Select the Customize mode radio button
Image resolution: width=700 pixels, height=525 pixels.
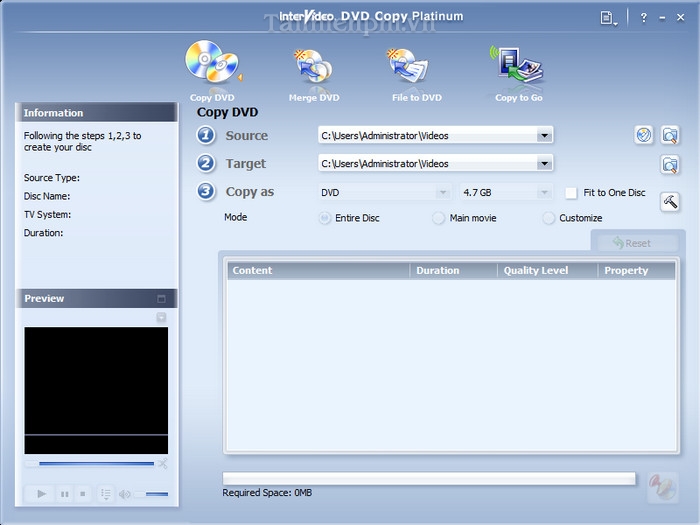(x=549, y=218)
